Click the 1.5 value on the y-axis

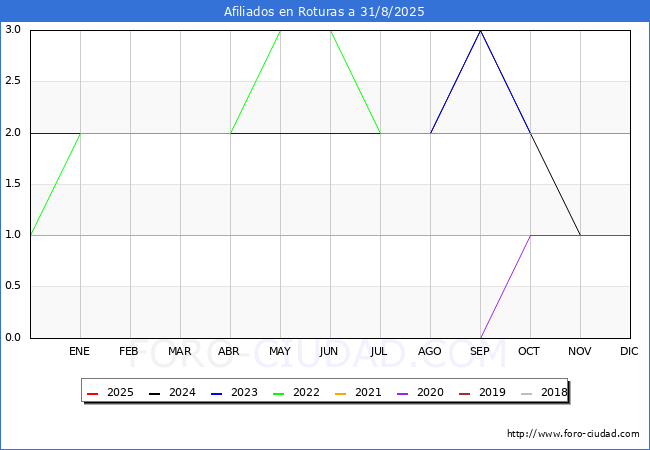point(13,184)
